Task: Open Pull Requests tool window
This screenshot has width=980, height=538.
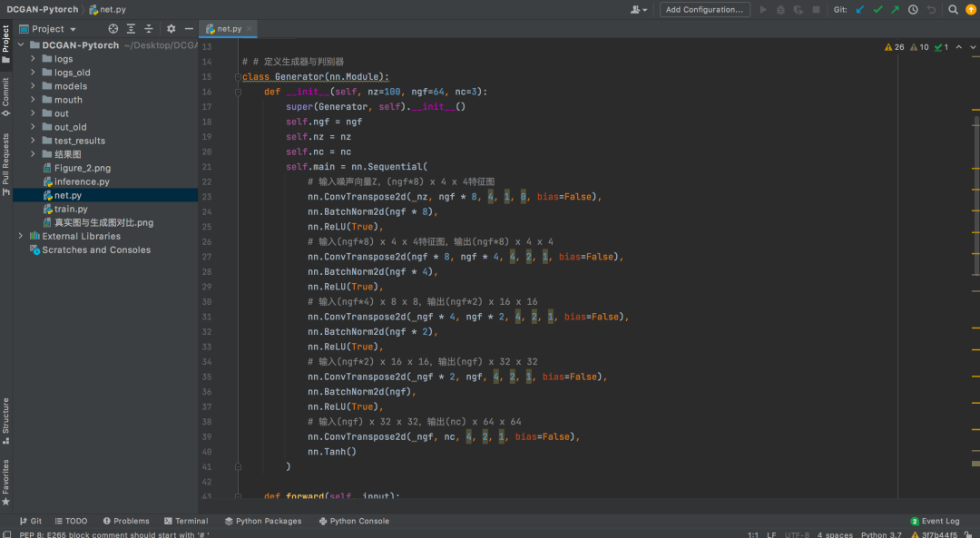Action: click(x=6, y=165)
